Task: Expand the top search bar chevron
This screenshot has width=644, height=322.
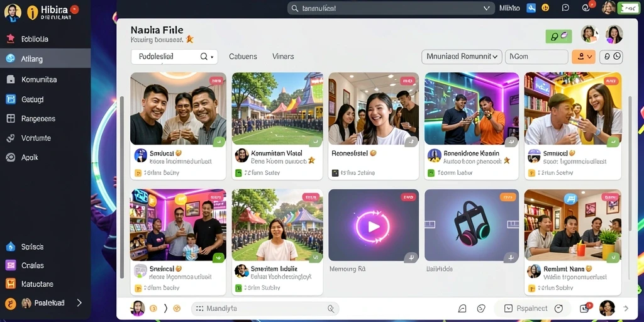Action: click(487, 8)
